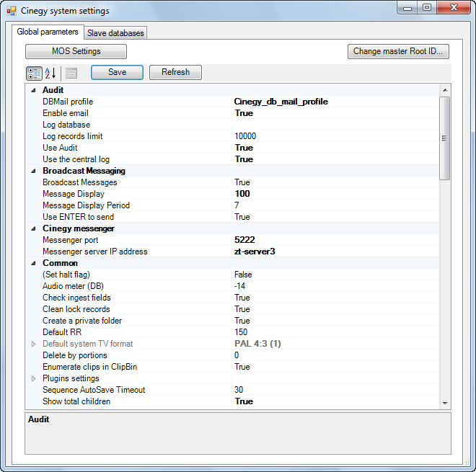Viewport: 476px width, 472px height.
Task: Collapse the Common category
Action: [x=33, y=263]
